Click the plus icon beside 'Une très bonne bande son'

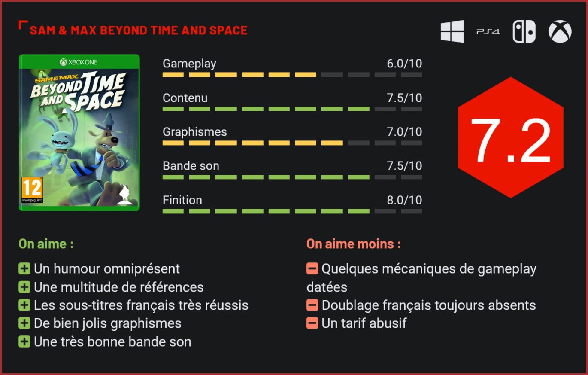(x=24, y=342)
